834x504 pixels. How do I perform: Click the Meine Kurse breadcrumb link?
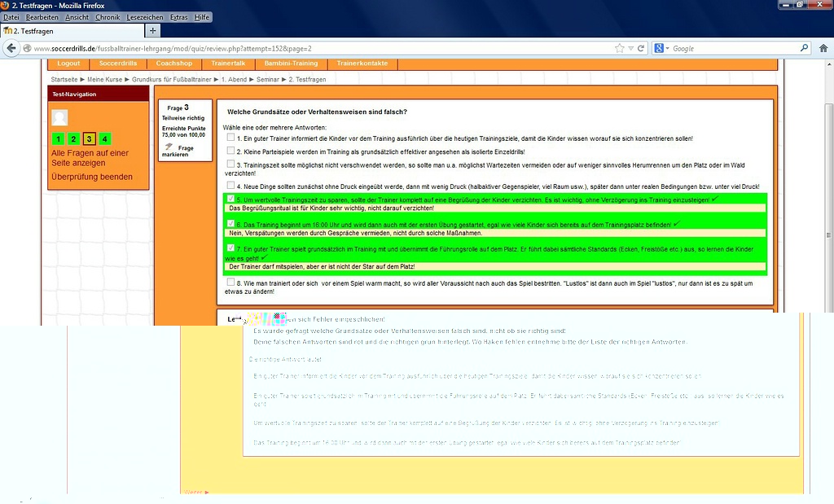pyautogui.click(x=104, y=80)
